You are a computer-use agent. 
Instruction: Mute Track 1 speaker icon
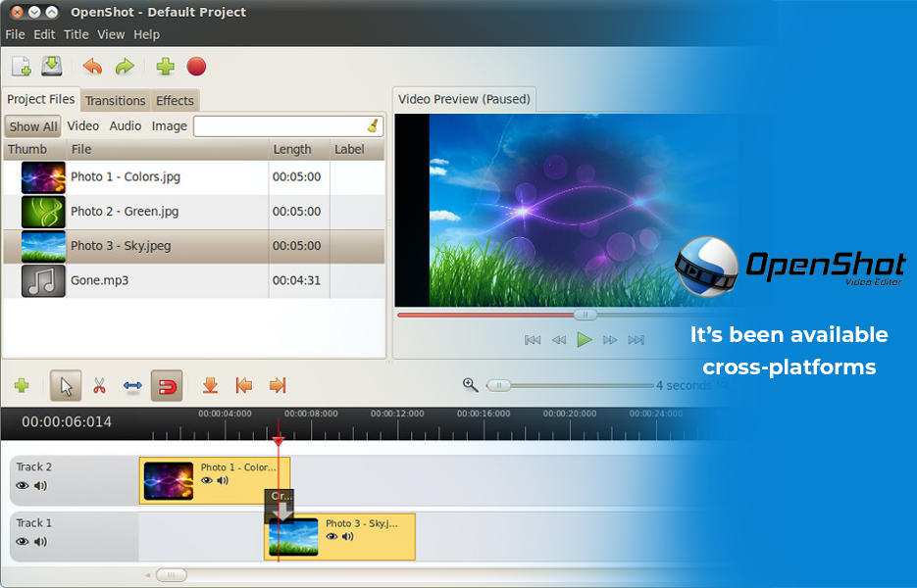(40, 542)
